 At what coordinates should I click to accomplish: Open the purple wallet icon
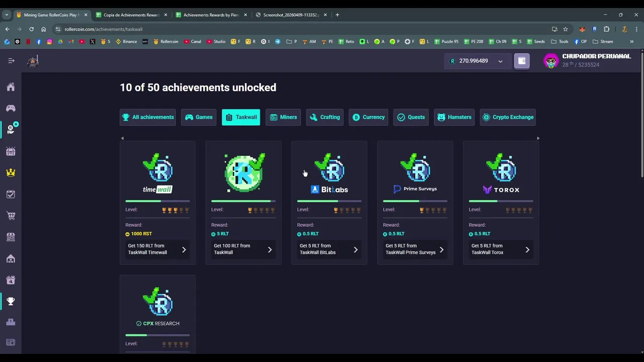(x=522, y=61)
